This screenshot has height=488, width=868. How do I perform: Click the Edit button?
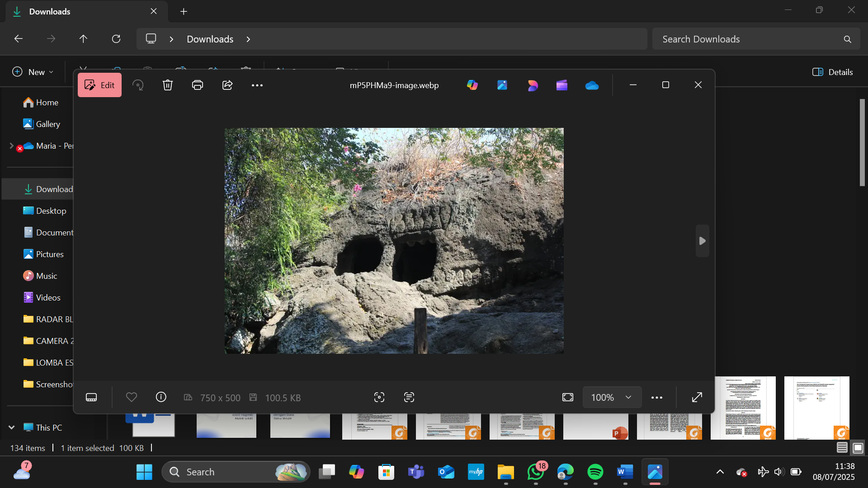[x=99, y=85]
